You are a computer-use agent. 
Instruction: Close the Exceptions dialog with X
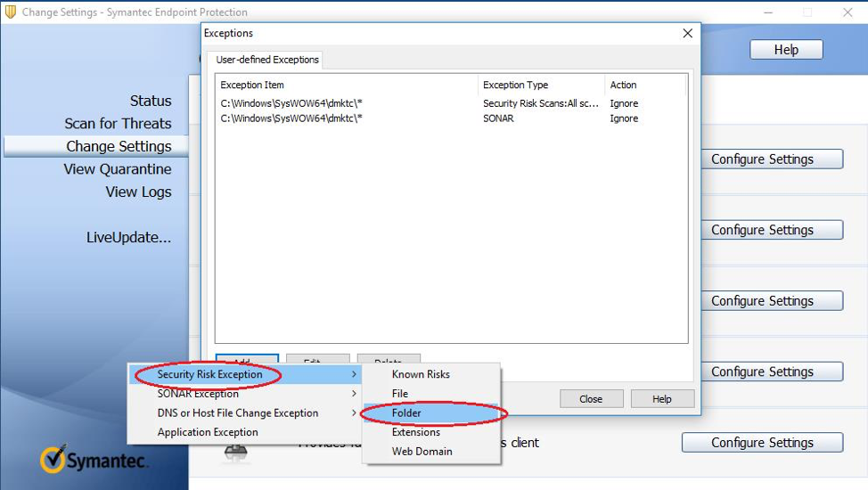[687, 33]
